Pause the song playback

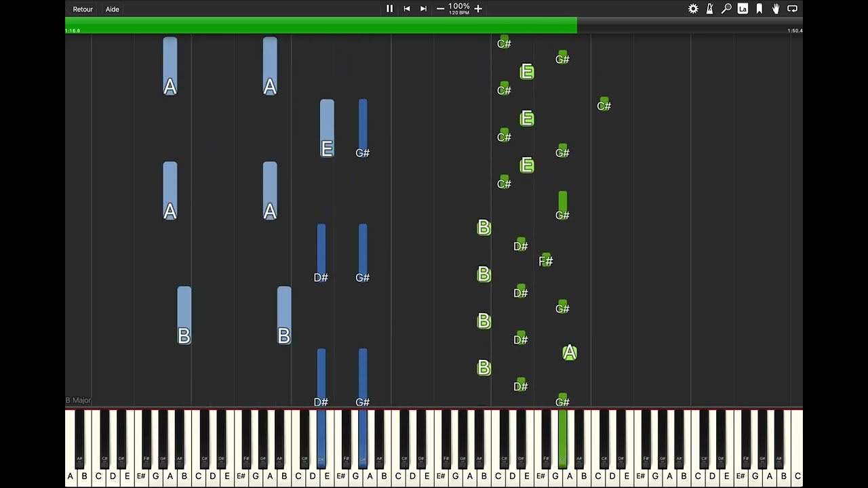[389, 9]
